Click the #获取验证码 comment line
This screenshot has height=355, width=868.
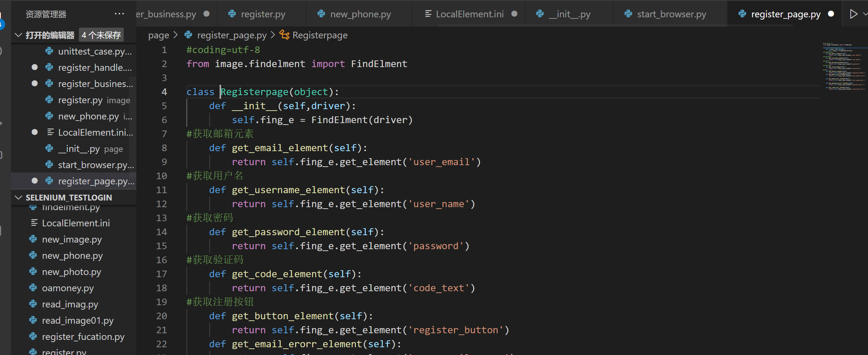215,260
